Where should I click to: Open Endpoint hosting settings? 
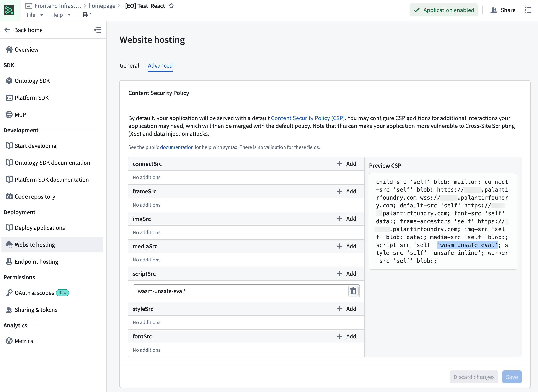(x=36, y=261)
